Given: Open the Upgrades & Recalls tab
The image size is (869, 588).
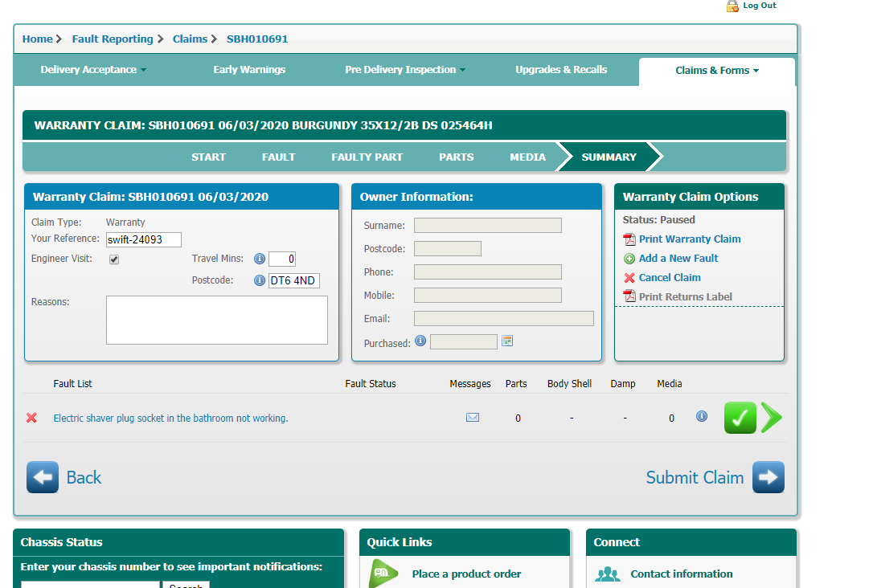Looking at the screenshot, I should coord(561,70).
